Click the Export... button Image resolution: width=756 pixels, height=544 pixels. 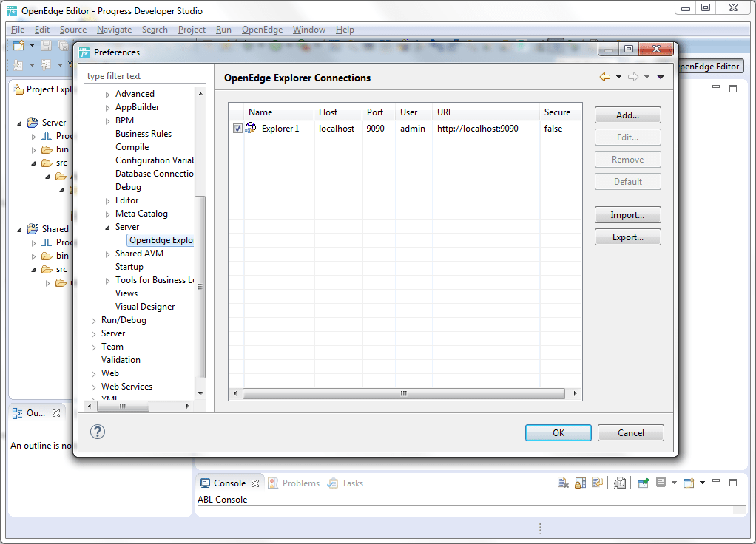point(628,237)
